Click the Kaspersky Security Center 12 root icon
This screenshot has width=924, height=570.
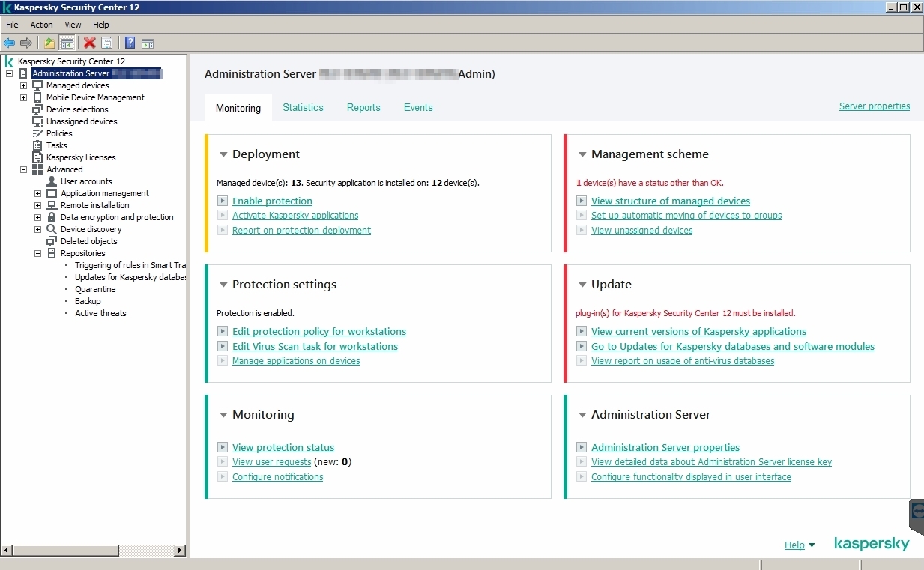[9, 61]
